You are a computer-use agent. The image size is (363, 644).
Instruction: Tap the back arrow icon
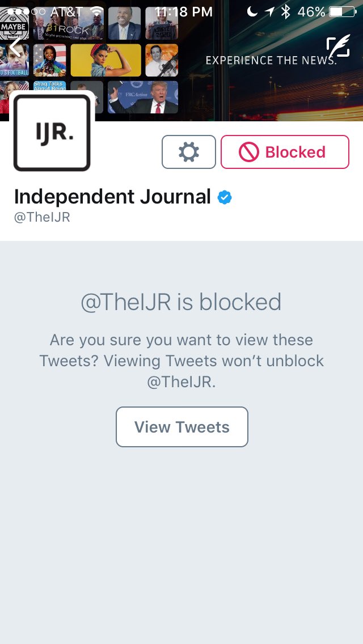pos(16,47)
